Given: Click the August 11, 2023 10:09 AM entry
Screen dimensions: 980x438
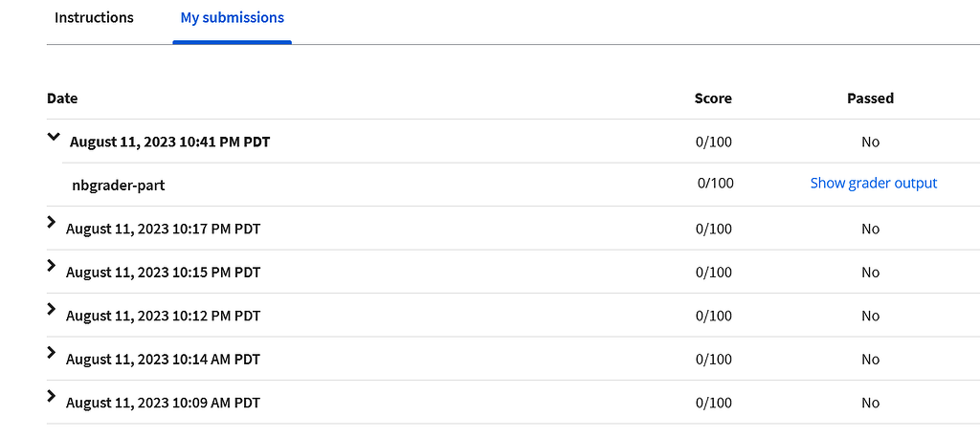Looking at the screenshot, I should click(163, 404).
